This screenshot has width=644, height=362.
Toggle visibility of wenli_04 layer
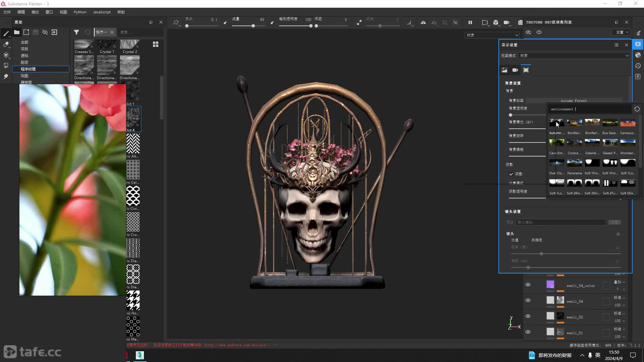pyautogui.click(x=528, y=300)
